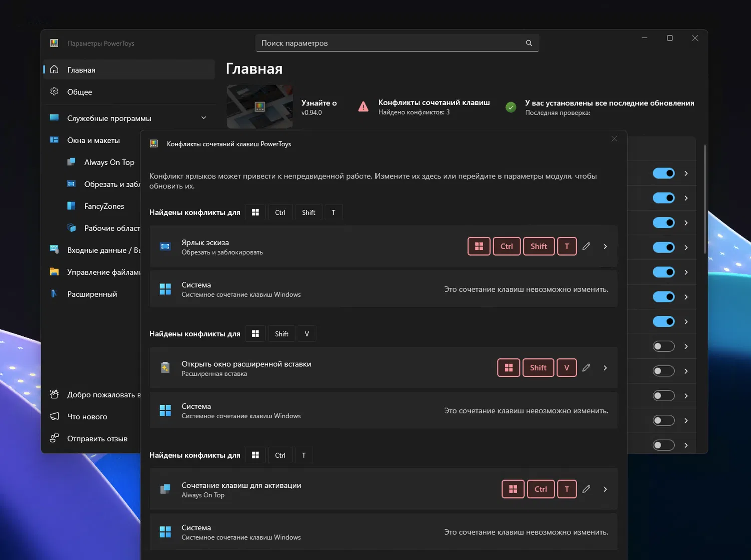Open the 'Что нового' page

[x=92, y=417]
